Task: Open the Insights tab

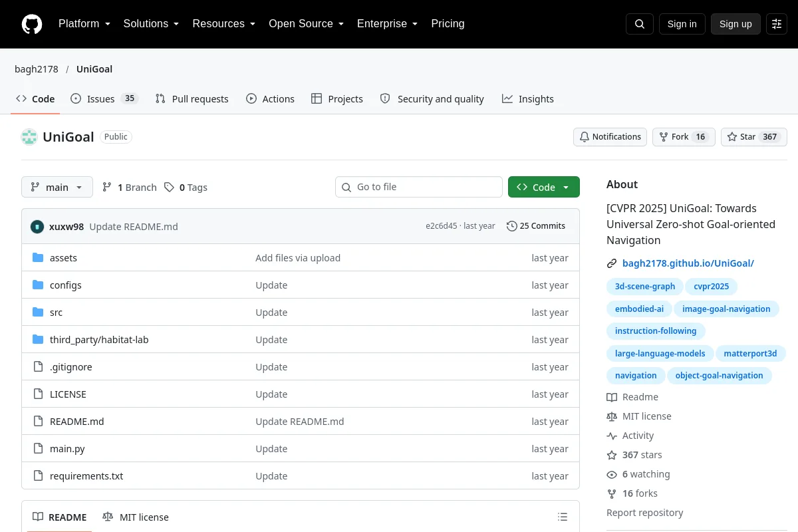Action: point(528,99)
